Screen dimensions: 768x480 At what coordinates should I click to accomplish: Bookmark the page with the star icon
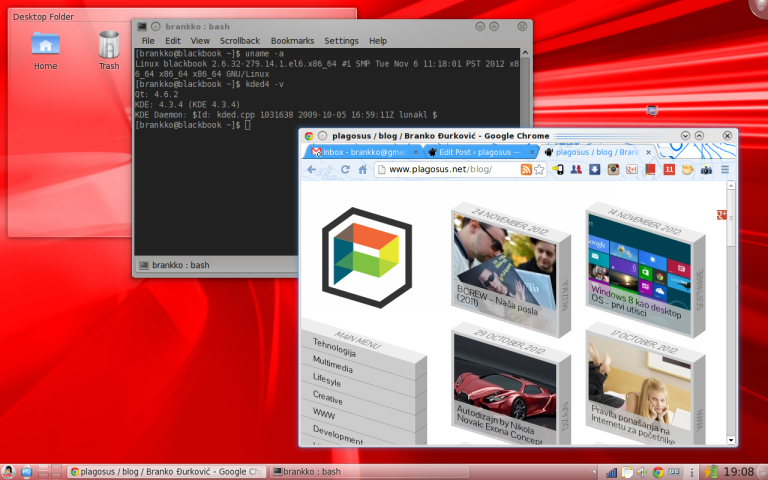click(x=539, y=169)
